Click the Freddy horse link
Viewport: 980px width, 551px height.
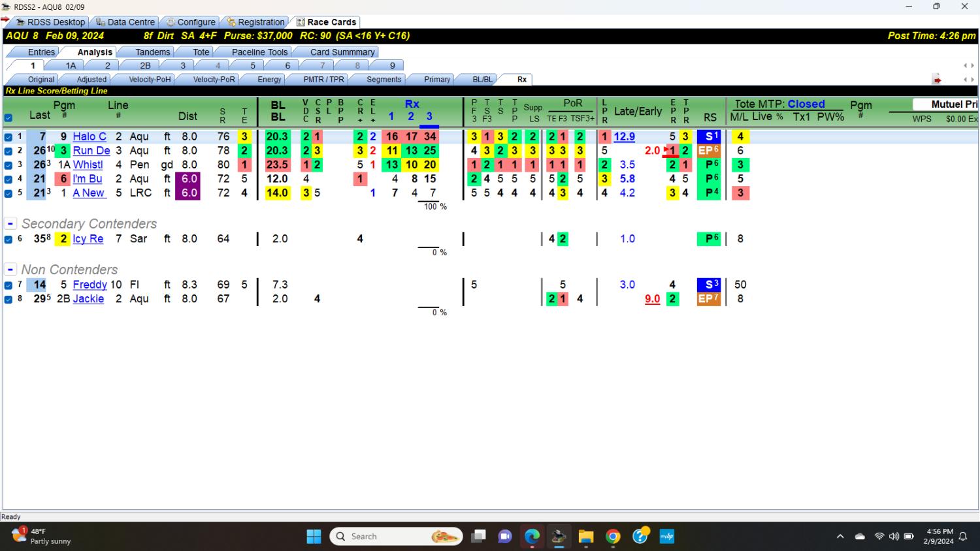(90, 285)
